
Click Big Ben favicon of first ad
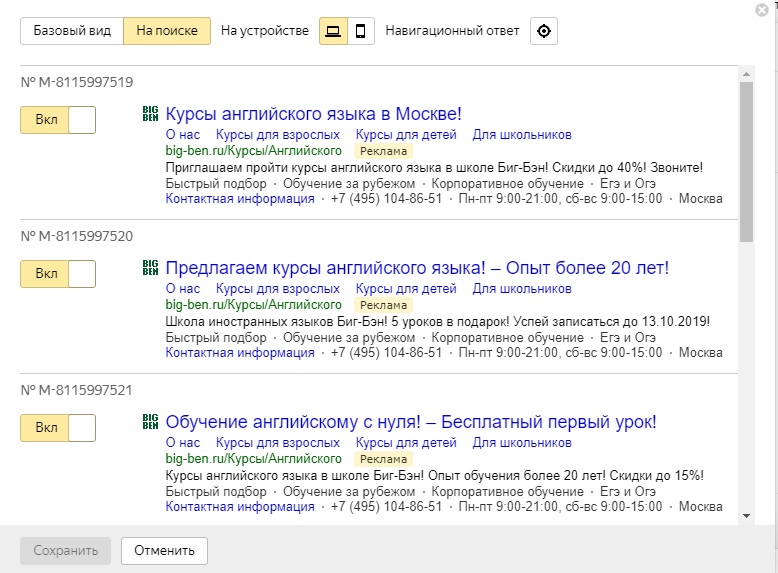(150, 114)
